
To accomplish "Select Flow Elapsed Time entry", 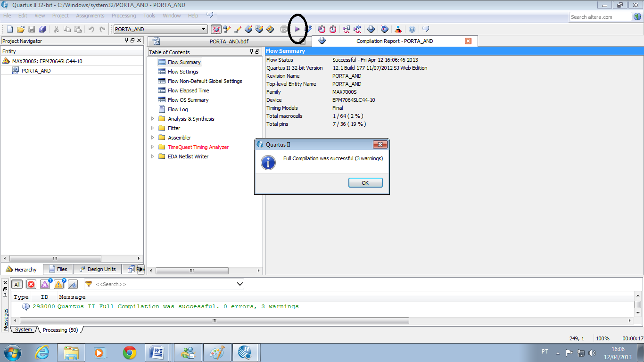I will [x=188, y=90].
